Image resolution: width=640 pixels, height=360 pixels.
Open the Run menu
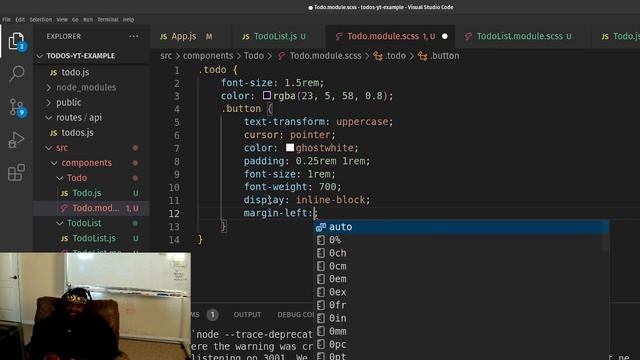click(88, 20)
